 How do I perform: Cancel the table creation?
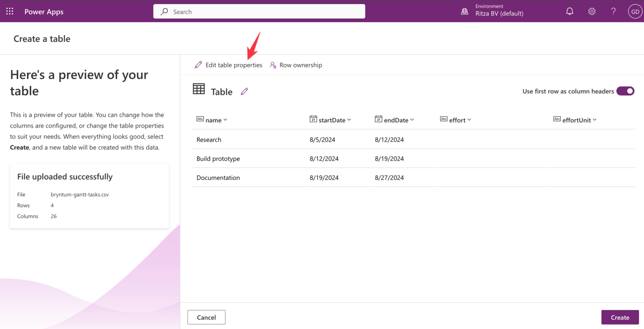click(206, 317)
